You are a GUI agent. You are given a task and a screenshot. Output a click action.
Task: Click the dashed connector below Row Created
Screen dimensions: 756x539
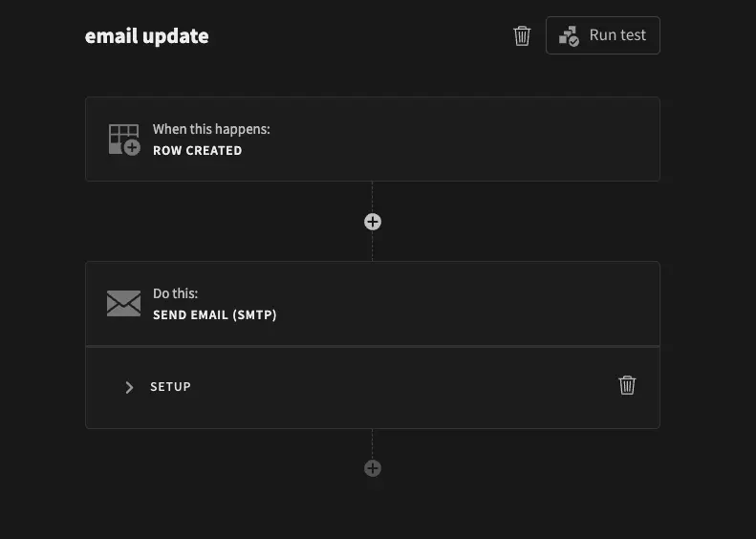373,196
